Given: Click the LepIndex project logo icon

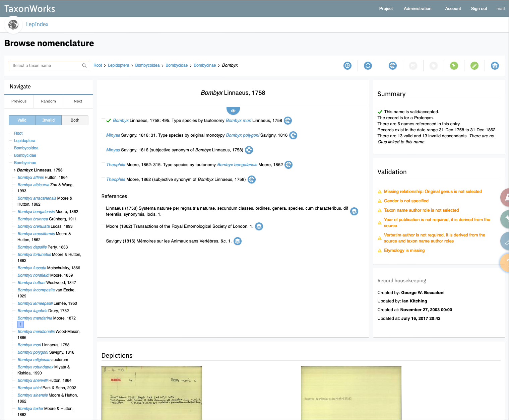Looking at the screenshot, I should pyautogui.click(x=13, y=24).
